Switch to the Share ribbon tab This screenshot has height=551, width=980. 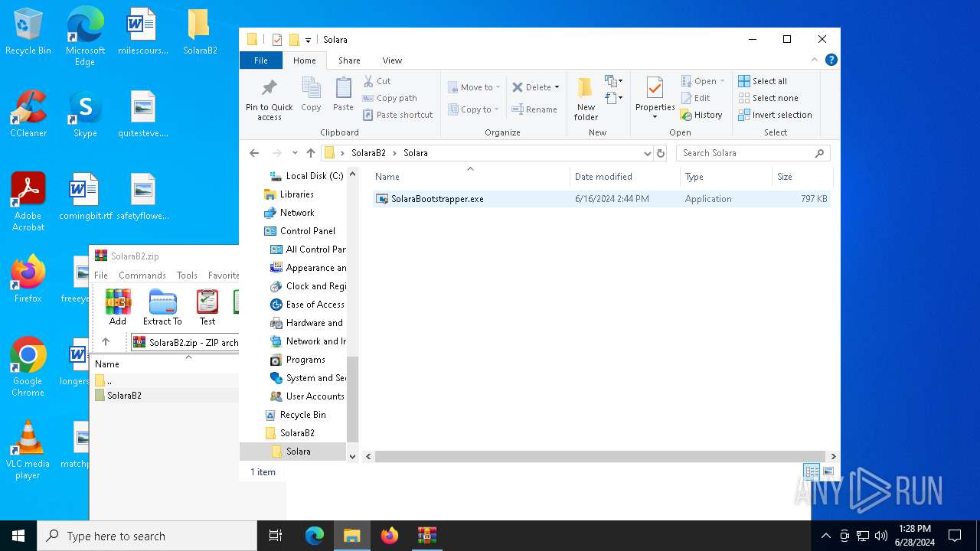click(x=349, y=60)
